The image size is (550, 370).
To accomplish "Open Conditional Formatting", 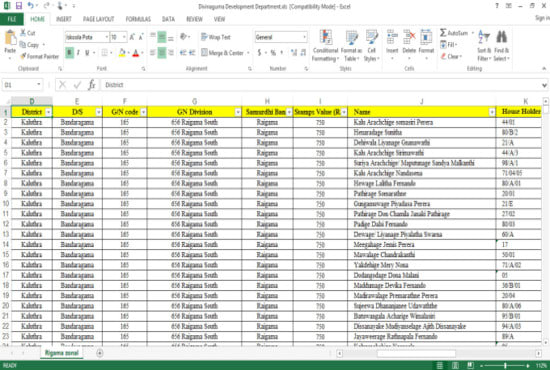I will click(326, 46).
